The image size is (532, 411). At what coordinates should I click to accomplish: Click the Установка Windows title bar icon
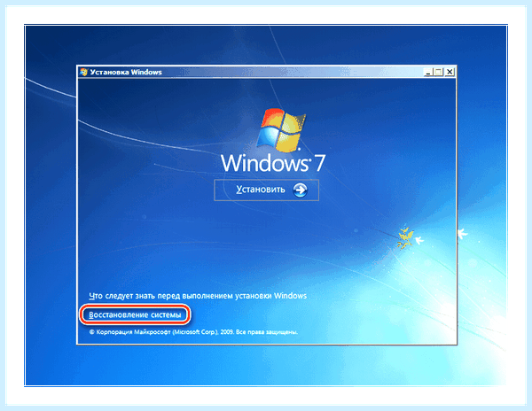(x=83, y=72)
